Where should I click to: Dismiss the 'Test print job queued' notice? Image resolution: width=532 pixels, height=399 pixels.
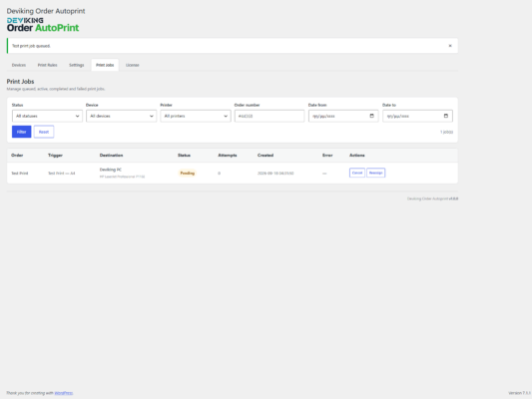pyautogui.click(x=450, y=46)
